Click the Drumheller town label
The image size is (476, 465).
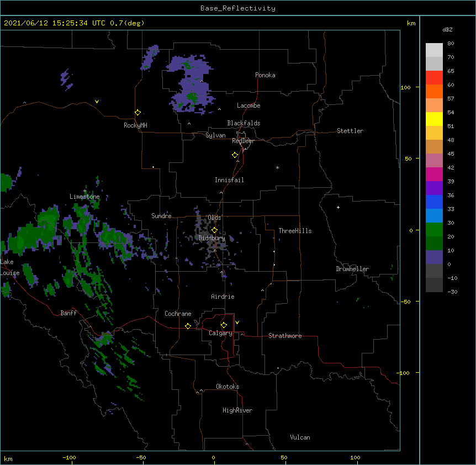tap(352, 269)
